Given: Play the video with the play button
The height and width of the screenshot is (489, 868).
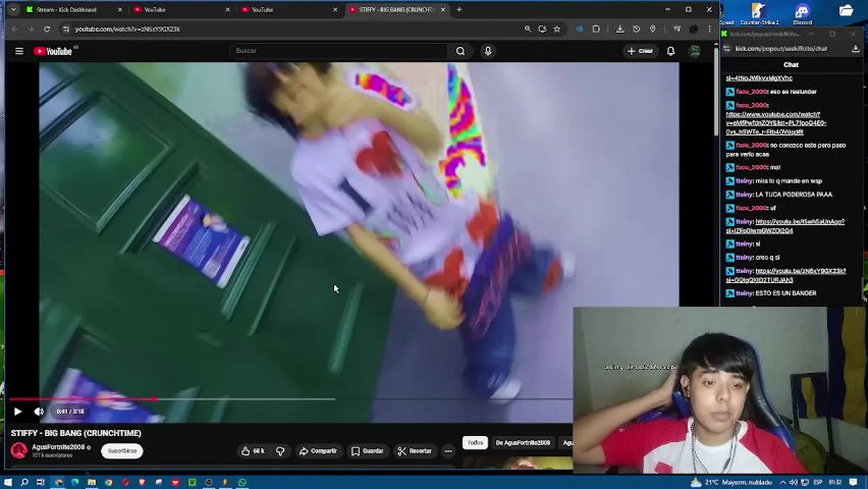Looking at the screenshot, I should pos(18,412).
